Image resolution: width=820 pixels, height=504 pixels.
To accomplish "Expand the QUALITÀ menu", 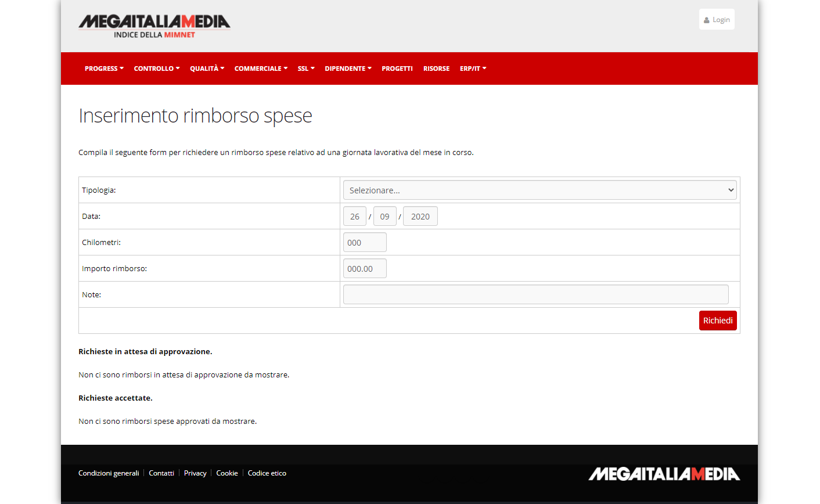I will click(207, 69).
